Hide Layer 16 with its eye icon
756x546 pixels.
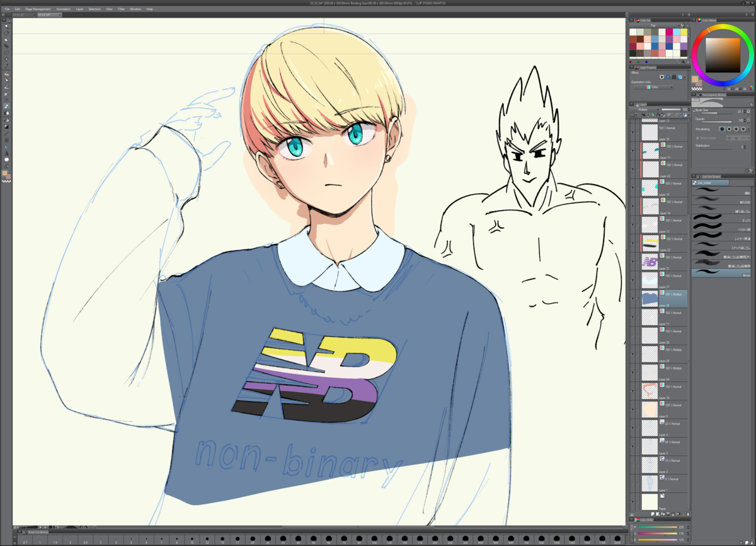point(633,132)
